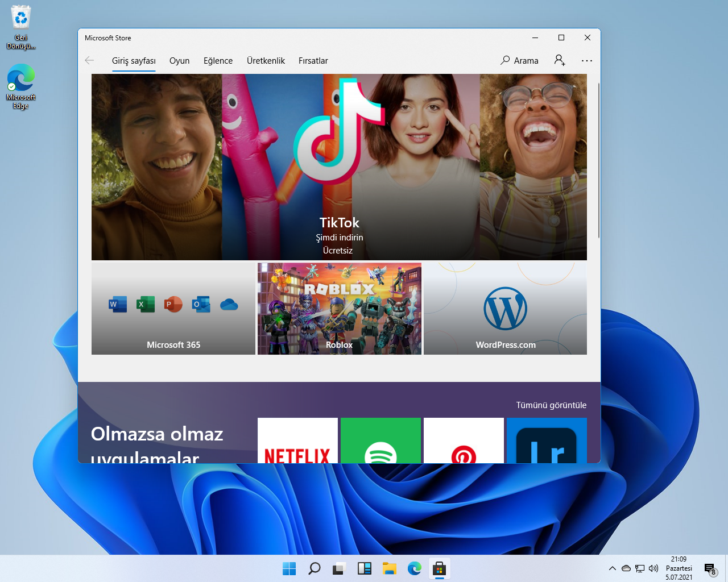Open the notification center icon
The width and height of the screenshot is (728, 582).
click(x=710, y=568)
